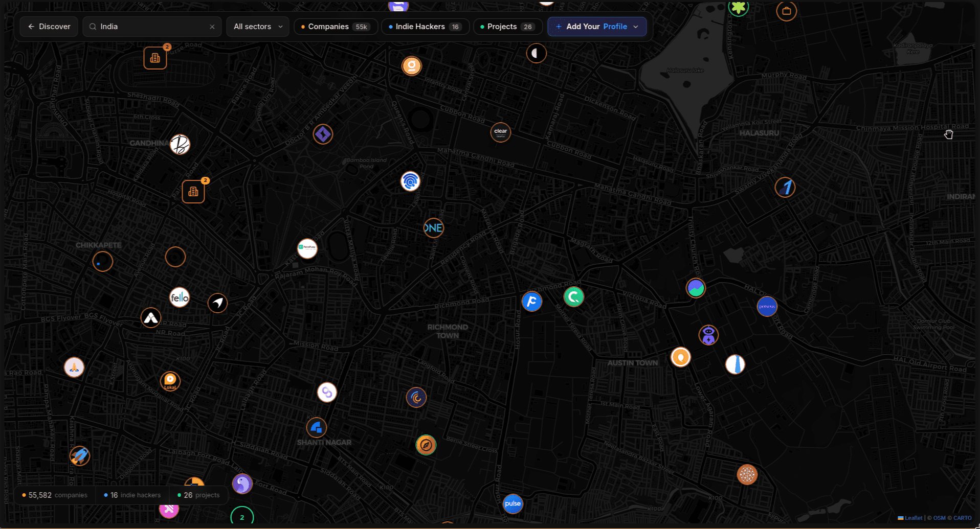Select the white PerroPump logo marker

click(x=307, y=249)
